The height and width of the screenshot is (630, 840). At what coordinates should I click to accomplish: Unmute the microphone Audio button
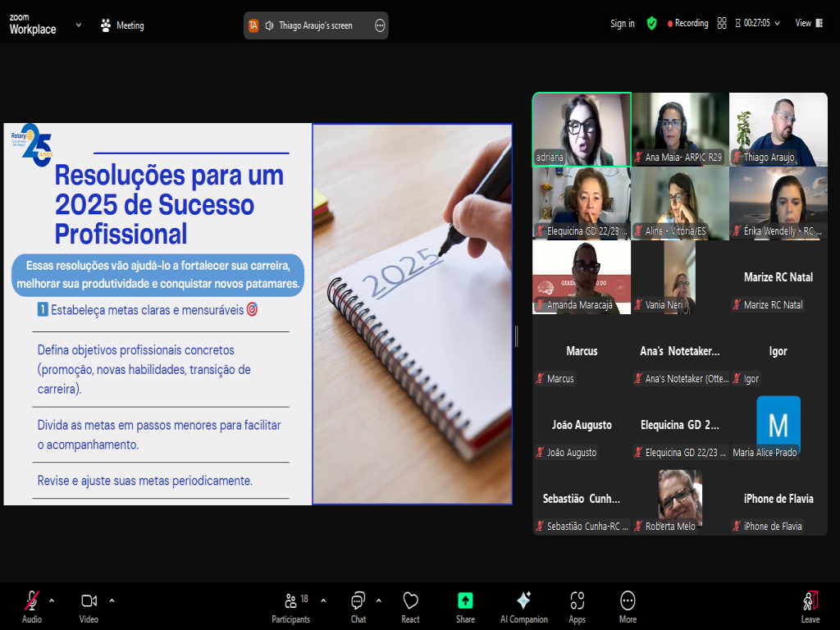coord(32,607)
